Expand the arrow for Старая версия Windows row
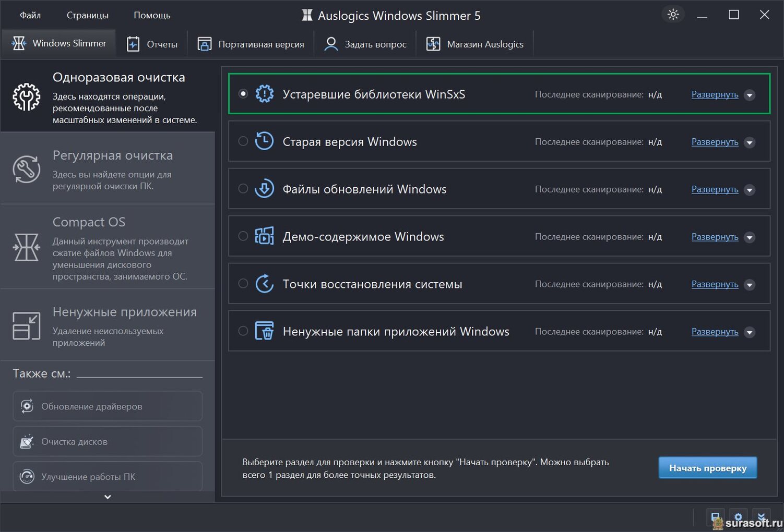Screen dimensions: 784x532 [x=750, y=142]
